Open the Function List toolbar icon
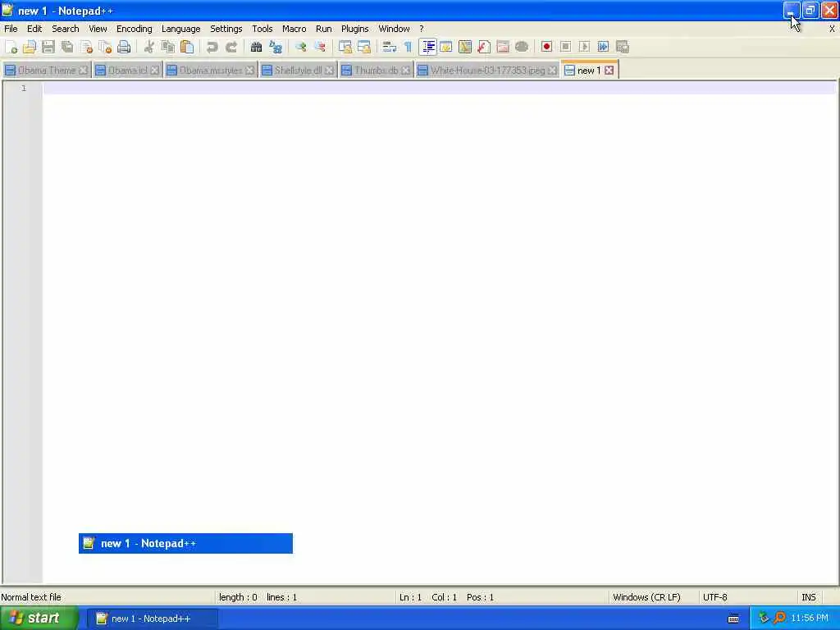 484,47
